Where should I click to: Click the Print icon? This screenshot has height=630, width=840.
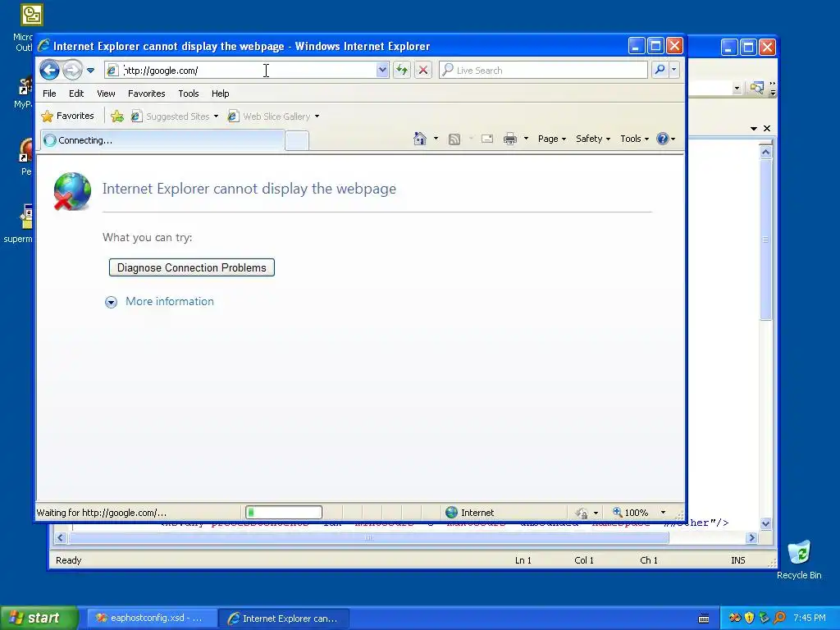pos(510,139)
